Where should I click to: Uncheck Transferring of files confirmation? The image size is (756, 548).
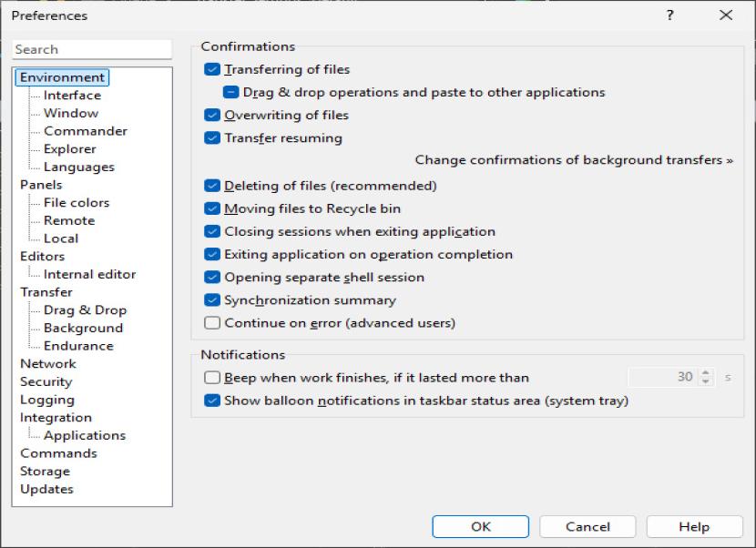click(x=212, y=69)
